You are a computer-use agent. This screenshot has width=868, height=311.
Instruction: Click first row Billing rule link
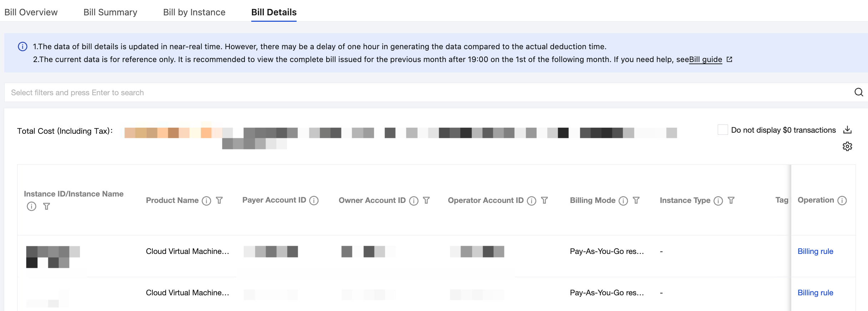tap(815, 251)
